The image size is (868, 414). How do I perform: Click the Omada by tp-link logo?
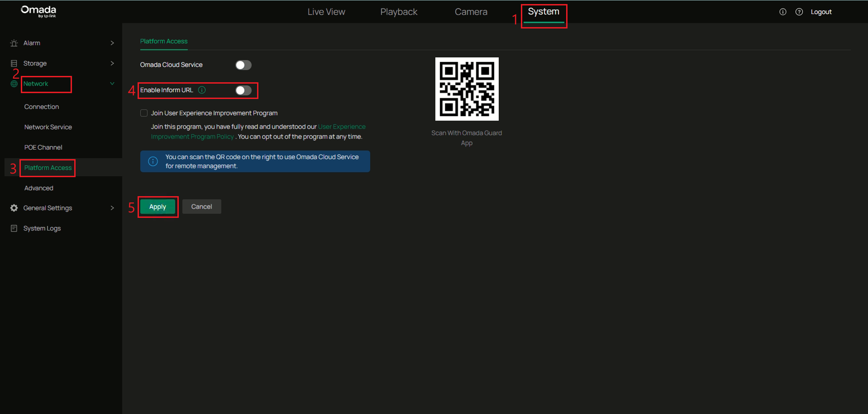(x=39, y=11)
